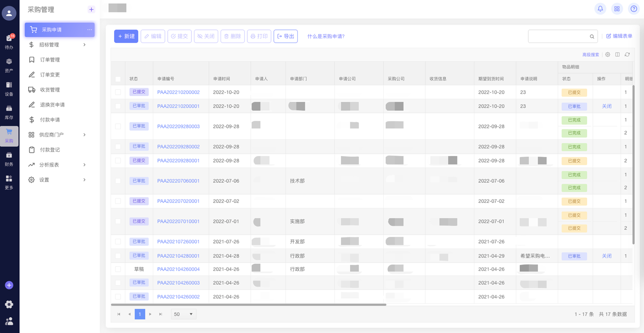Click the column layout icon above table
This screenshot has width=644, height=333.
617,55
